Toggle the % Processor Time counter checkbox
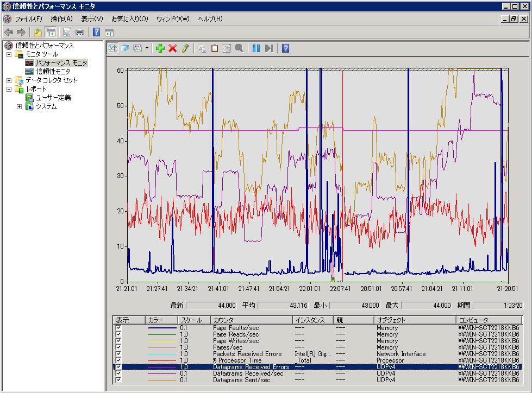Screen dimensions: 532x393 [x=118, y=360]
